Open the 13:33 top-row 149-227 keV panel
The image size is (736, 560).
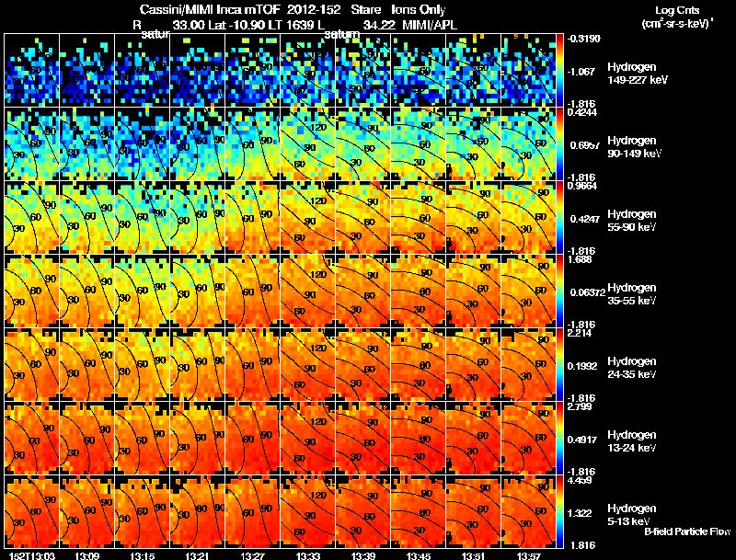307,70
